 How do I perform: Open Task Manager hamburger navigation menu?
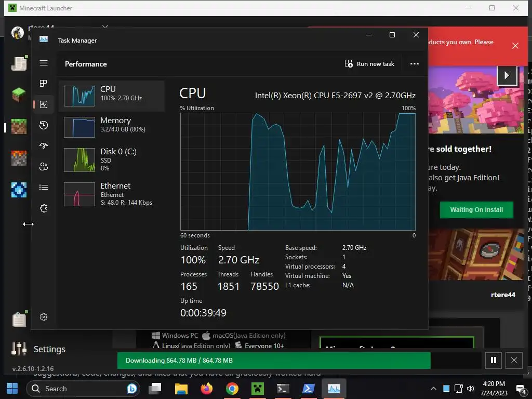(x=44, y=63)
